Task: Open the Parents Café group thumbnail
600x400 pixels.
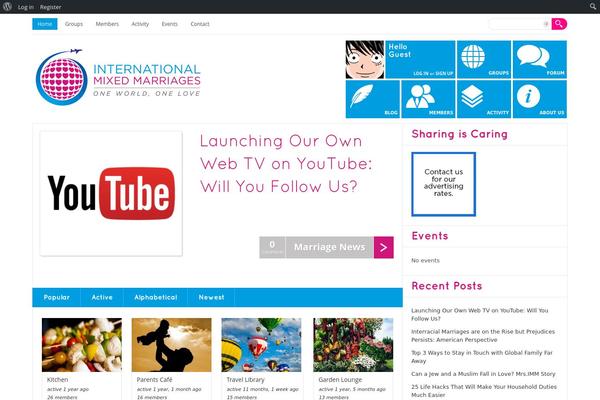Action: (171, 345)
